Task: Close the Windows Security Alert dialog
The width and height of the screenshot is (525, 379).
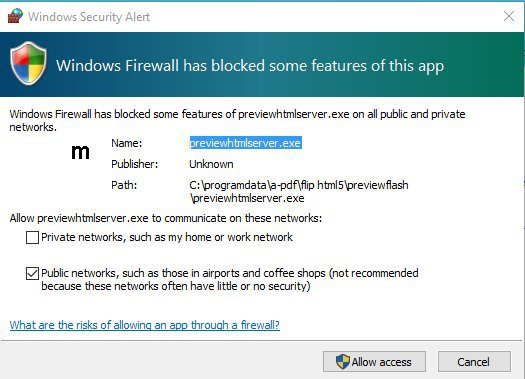Action: (x=509, y=16)
